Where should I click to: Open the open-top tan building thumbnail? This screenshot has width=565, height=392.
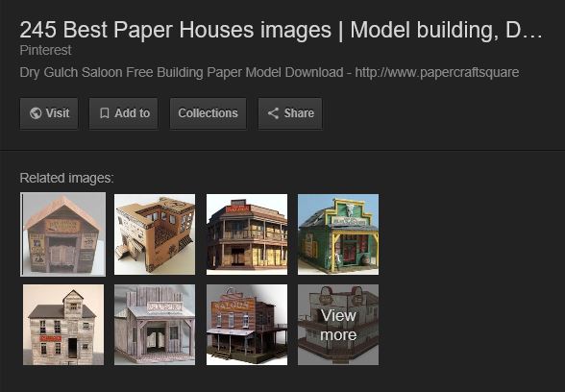(155, 234)
